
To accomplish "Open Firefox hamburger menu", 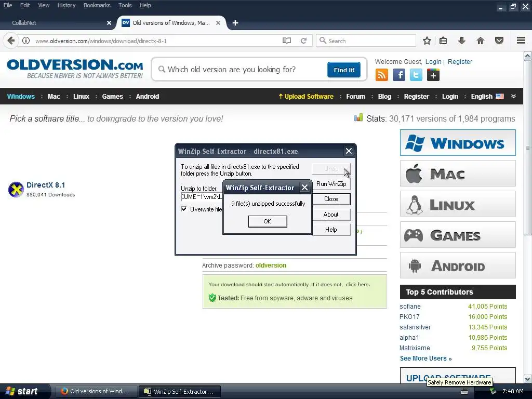I will 521,41.
